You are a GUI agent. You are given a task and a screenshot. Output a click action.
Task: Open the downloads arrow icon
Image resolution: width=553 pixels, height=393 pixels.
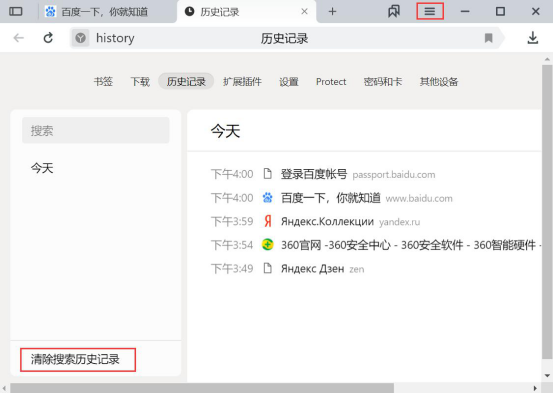[x=533, y=38]
